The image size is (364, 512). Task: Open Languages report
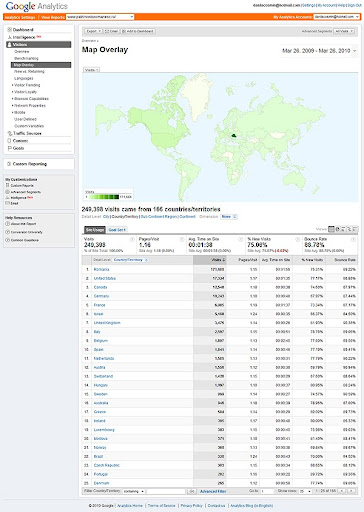pos(24,78)
